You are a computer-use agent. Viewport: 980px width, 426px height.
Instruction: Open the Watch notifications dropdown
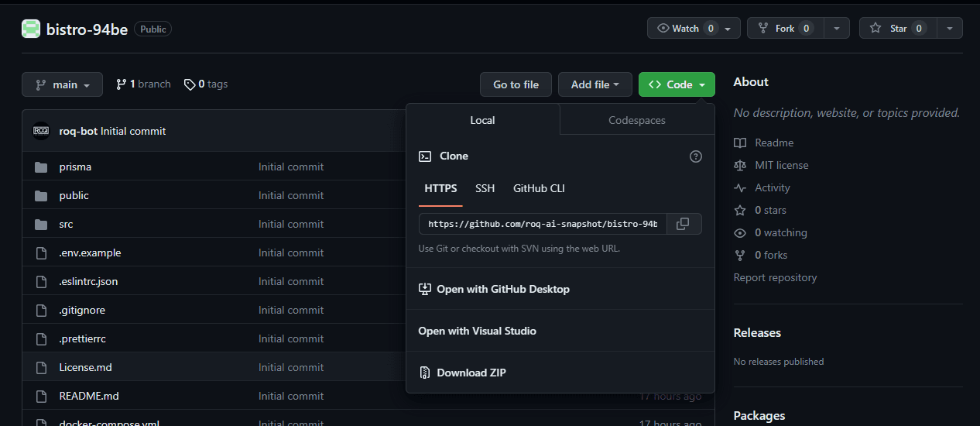(694, 28)
